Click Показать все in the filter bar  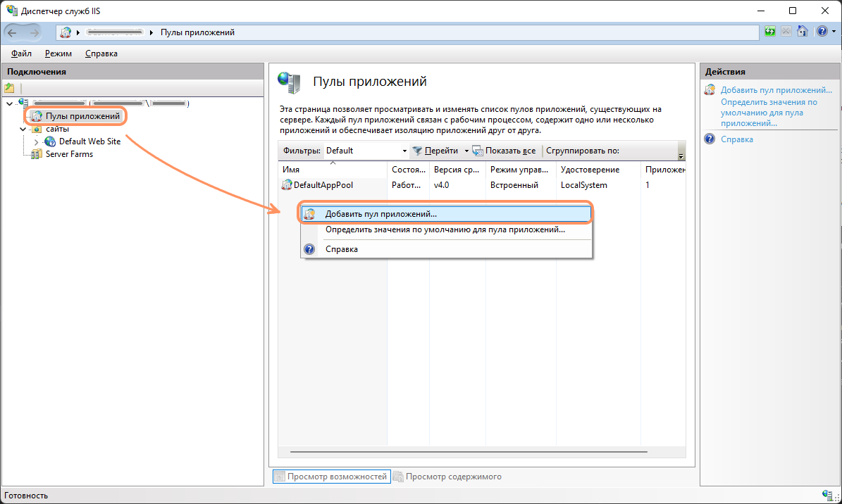point(504,151)
